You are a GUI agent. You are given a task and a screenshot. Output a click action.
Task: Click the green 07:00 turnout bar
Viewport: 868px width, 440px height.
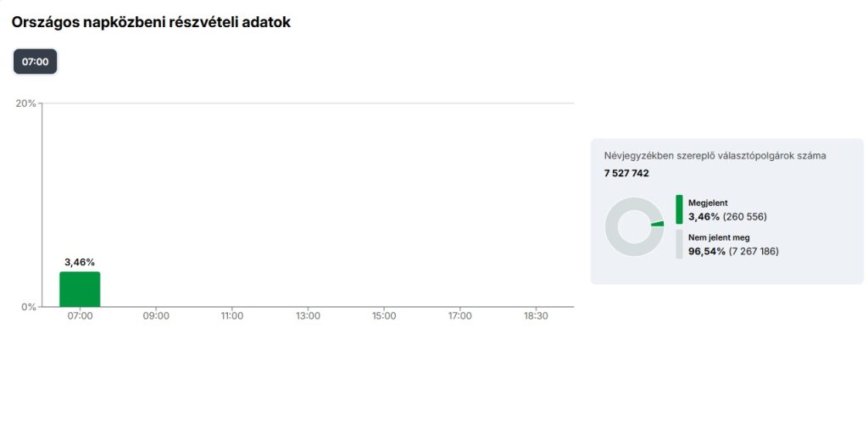(80, 289)
